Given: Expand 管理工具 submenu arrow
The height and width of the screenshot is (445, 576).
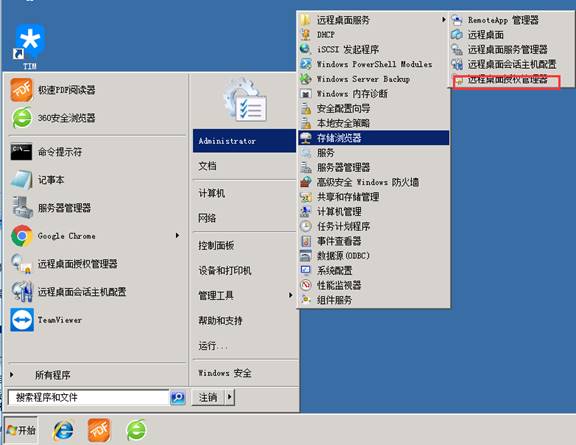Looking at the screenshot, I should [291, 295].
